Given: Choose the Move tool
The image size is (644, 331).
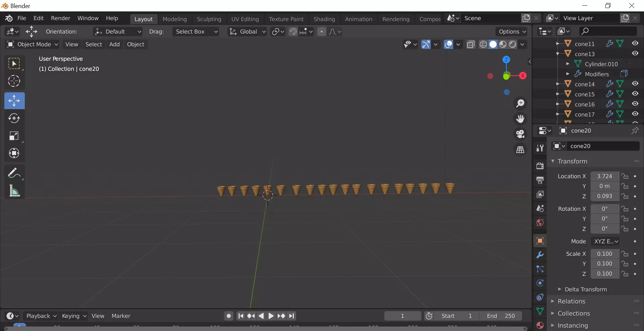Looking at the screenshot, I should 14,101.
